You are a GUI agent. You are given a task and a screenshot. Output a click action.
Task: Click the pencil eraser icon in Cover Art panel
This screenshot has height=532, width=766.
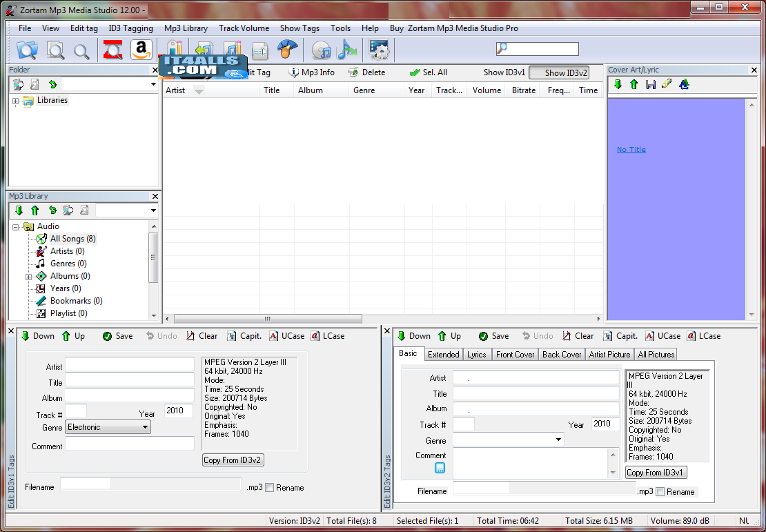click(667, 84)
